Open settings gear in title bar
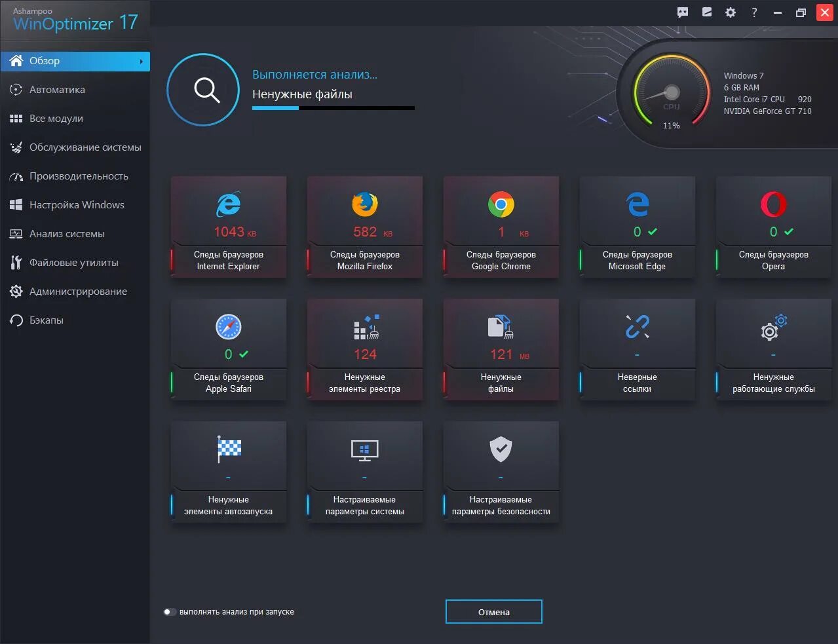 tap(731, 12)
